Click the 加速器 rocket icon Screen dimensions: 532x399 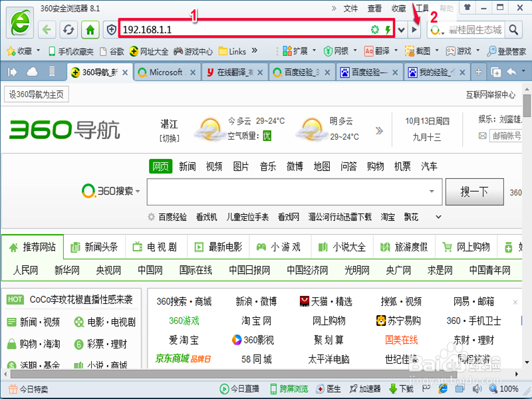354,389
